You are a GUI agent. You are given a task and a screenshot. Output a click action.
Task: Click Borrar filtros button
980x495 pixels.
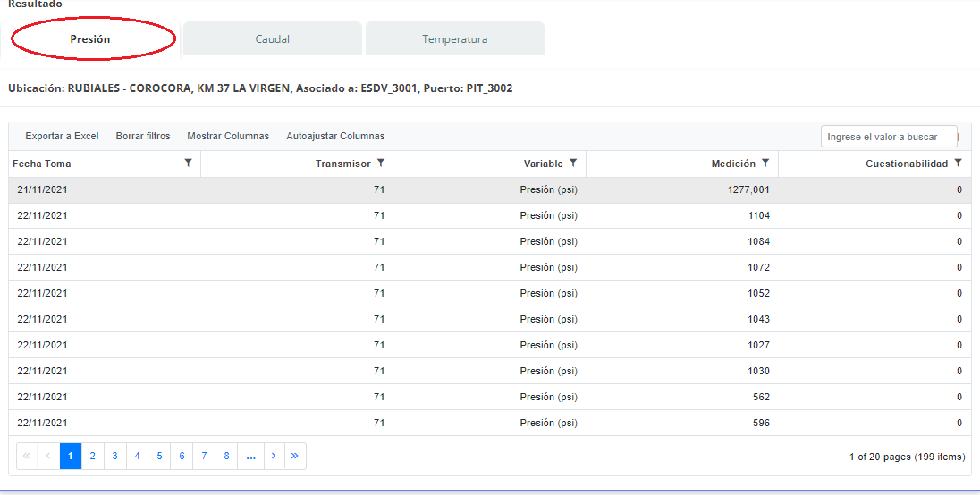(143, 136)
